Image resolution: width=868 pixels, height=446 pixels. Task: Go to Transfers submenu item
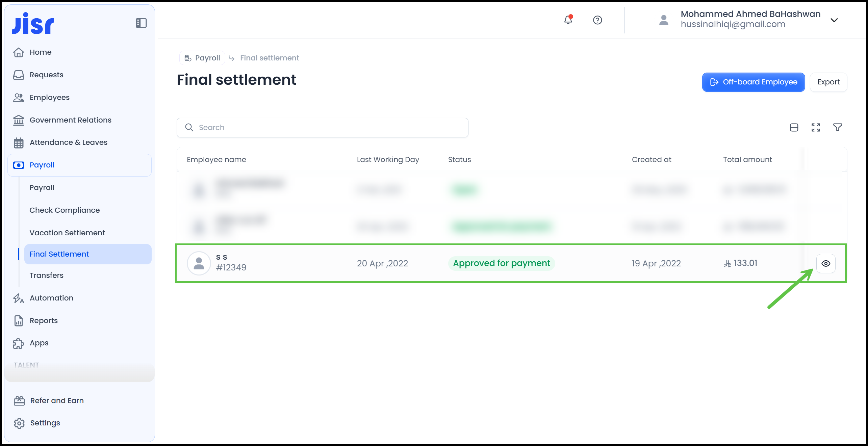[x=46, y=275]
